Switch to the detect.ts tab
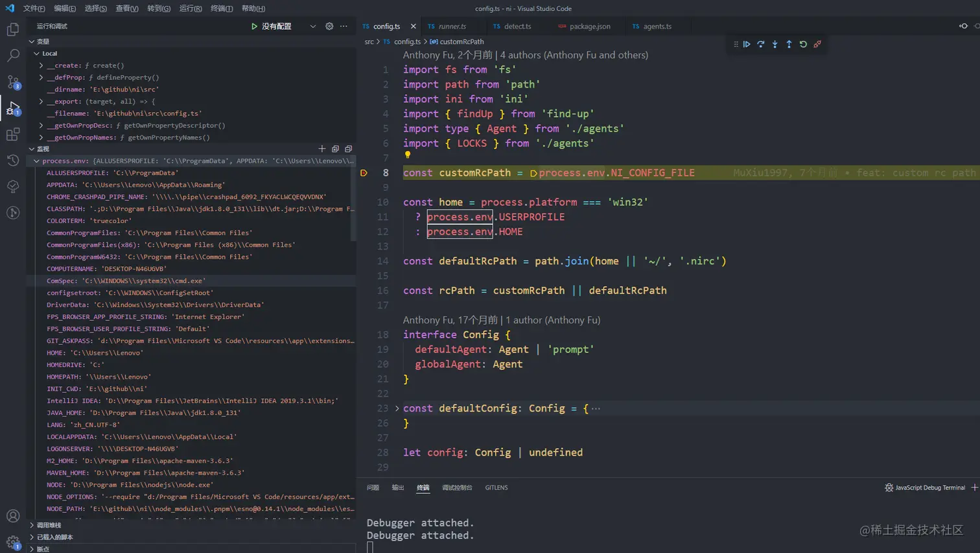 [x=518, y=27]
